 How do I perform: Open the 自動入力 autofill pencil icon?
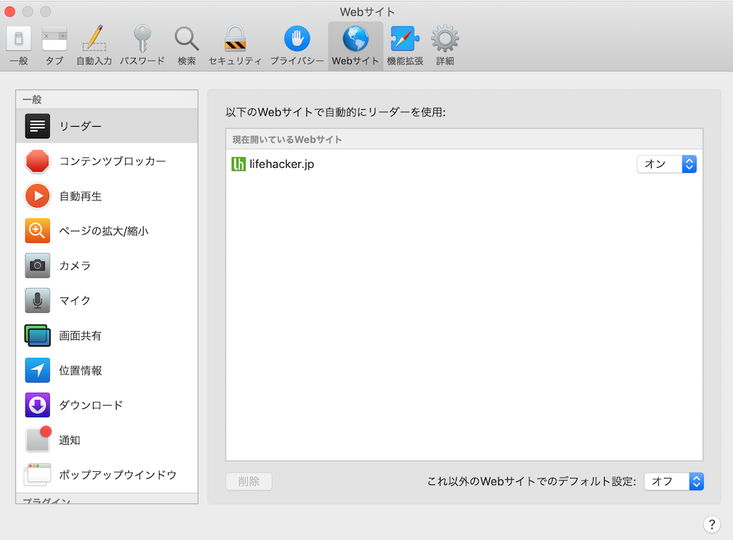94,46
